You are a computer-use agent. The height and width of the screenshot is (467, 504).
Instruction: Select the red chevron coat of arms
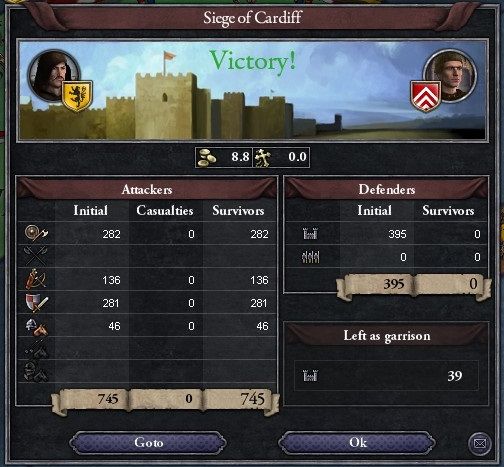[426, 96]
